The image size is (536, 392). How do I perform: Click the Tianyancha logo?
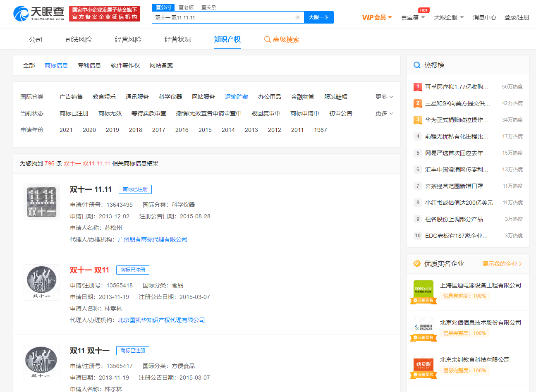point(38,14)
